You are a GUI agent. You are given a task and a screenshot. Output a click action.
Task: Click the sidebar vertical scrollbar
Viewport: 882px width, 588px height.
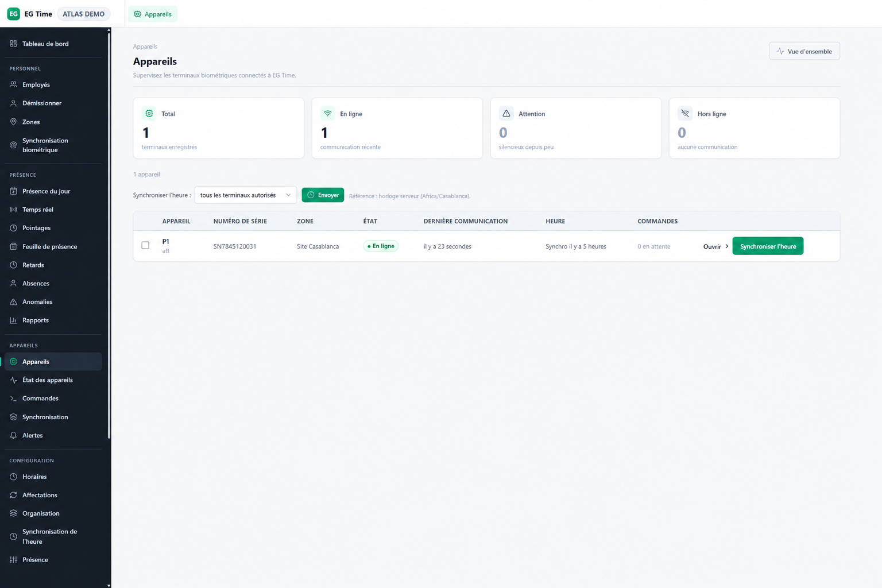[109, 235]
